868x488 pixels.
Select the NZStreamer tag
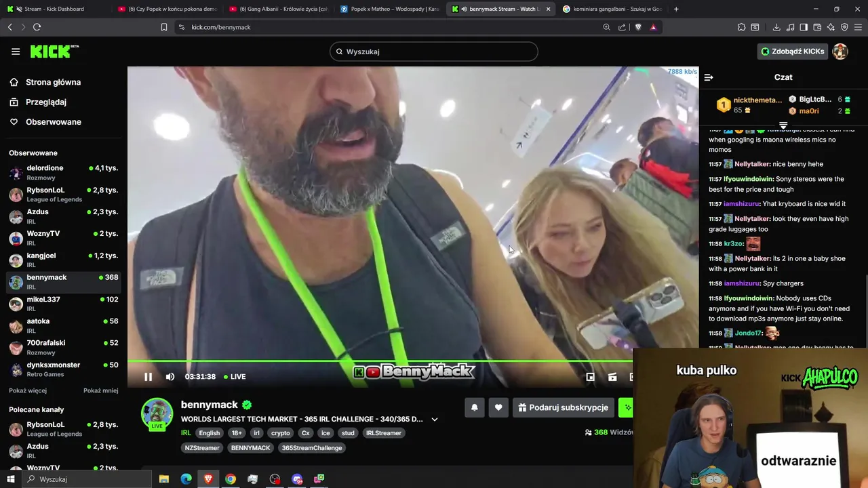pyautogui.click(x=202, y=448)
